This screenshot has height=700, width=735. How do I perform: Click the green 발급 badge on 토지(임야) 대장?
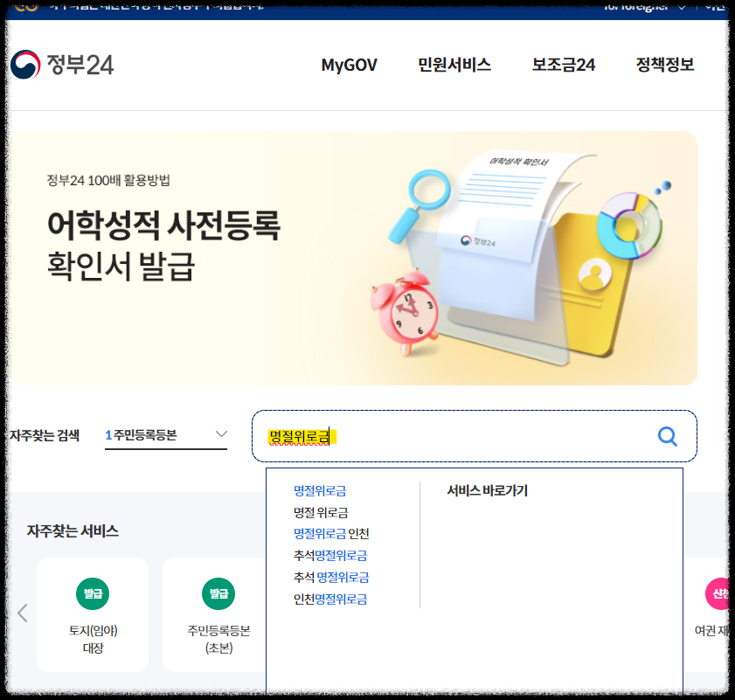(93, 593)
